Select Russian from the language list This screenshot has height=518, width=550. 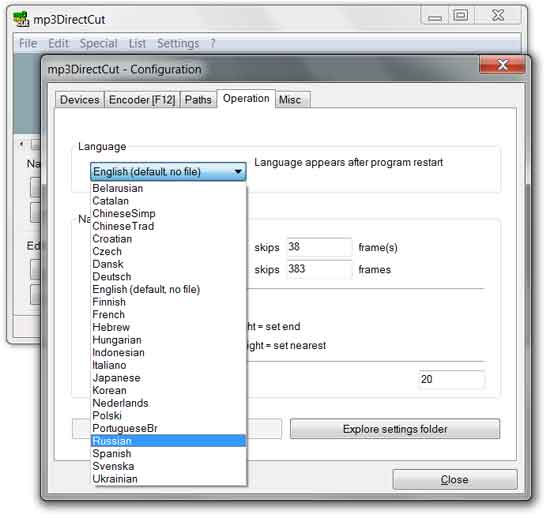click(168, 441)
